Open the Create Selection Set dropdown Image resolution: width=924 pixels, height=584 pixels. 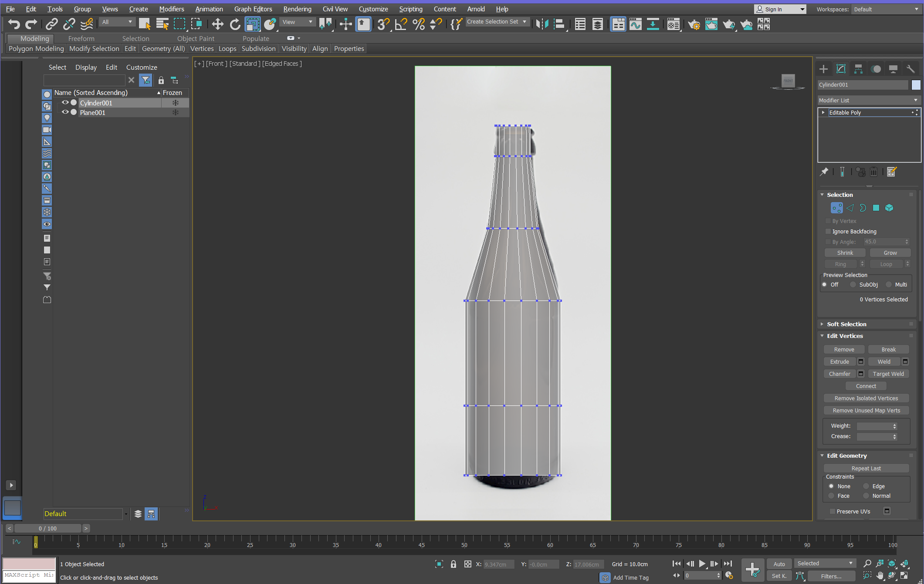[x=496, y=22]
